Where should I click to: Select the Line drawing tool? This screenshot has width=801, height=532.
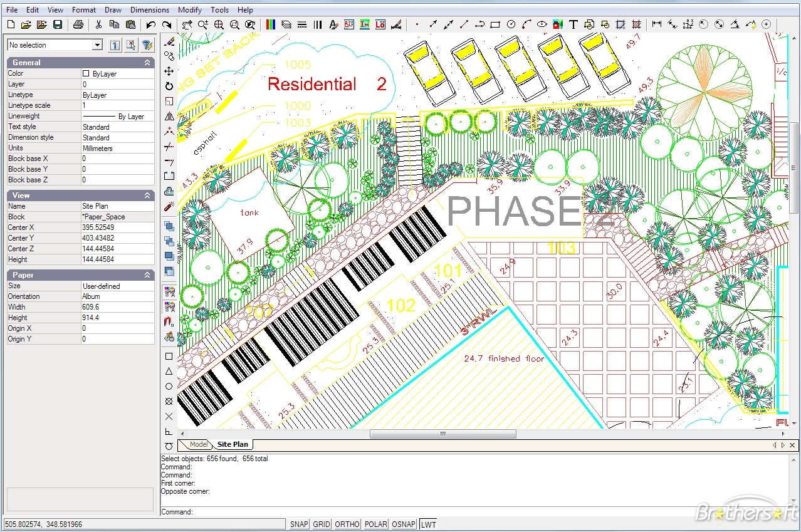(465, 24)
